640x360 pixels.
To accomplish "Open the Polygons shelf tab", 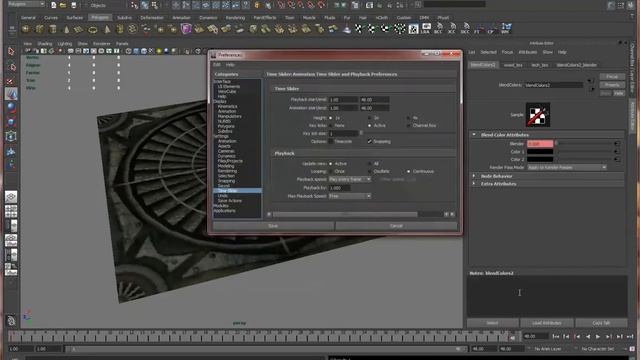I will point(100,18).
